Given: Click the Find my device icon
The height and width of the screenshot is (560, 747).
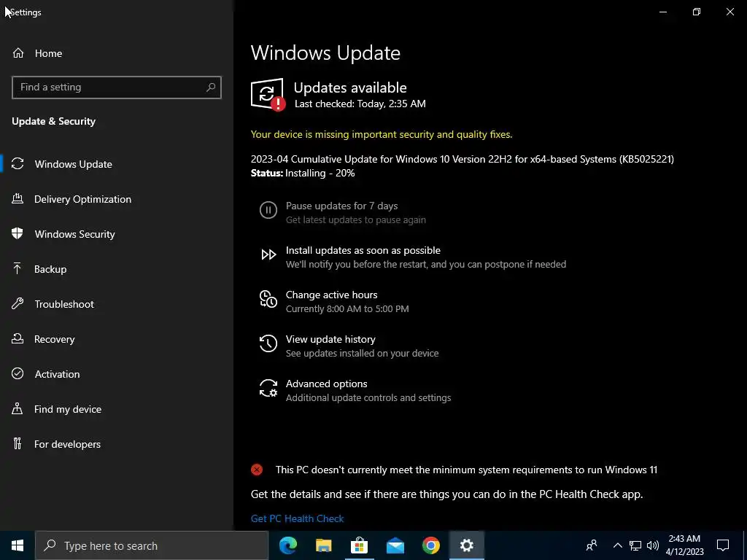Looking at the screenshot, I should (x=18, y=408).
